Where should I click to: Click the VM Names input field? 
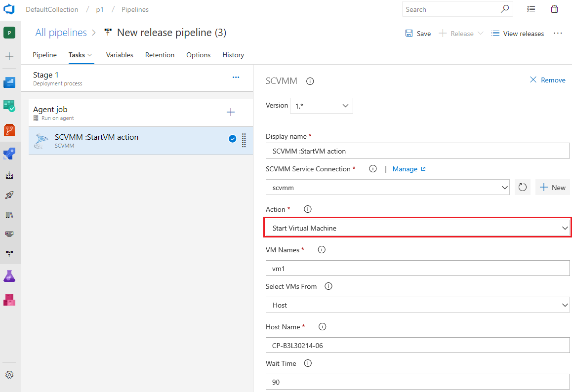[x=418, y=268]
